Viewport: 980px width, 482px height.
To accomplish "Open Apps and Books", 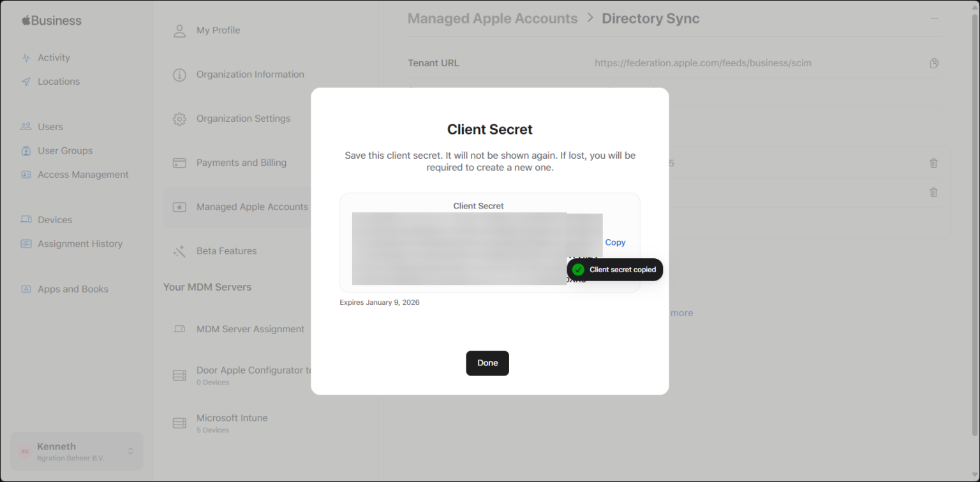I will click(72, 289).
